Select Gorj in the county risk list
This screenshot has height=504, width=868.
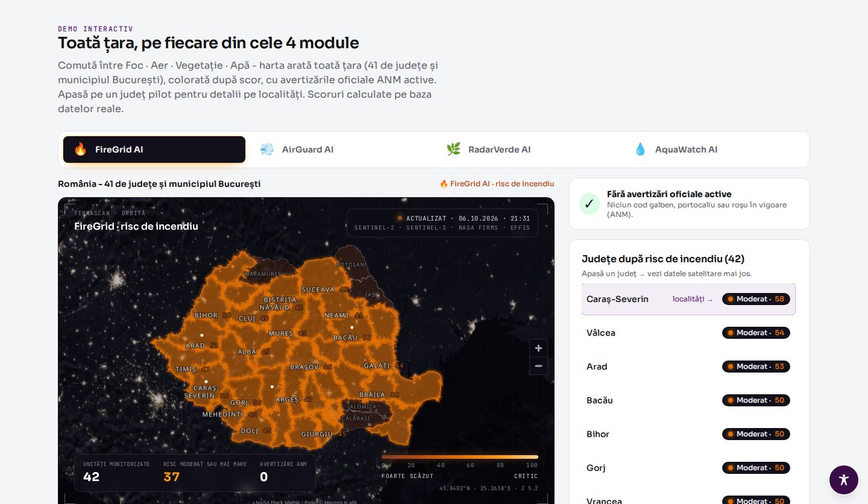pyautogui.click(x=688, y=468)
